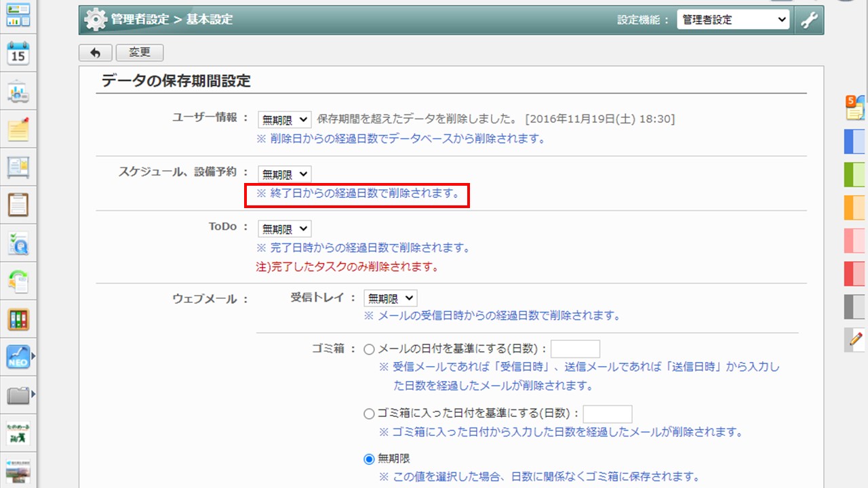868x488 pixels.
Task: Open the brown clipboard icon in sidebar
Action: pos(18,205)
